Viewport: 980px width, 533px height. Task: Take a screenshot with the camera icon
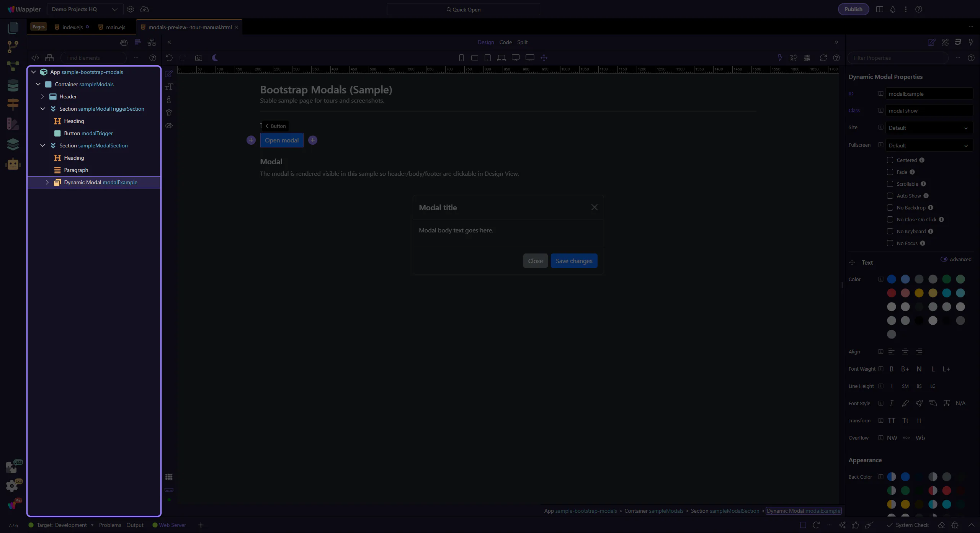click(198, 58)
